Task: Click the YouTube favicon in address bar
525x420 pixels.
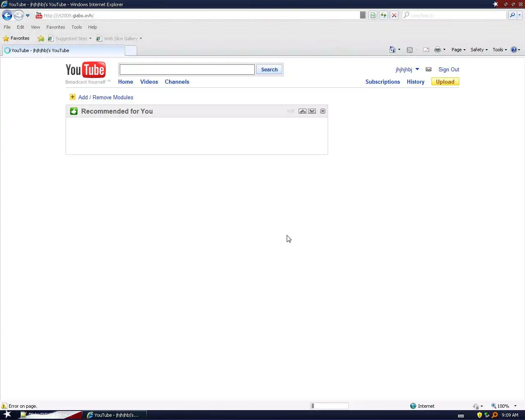Action: click(39, 15)
